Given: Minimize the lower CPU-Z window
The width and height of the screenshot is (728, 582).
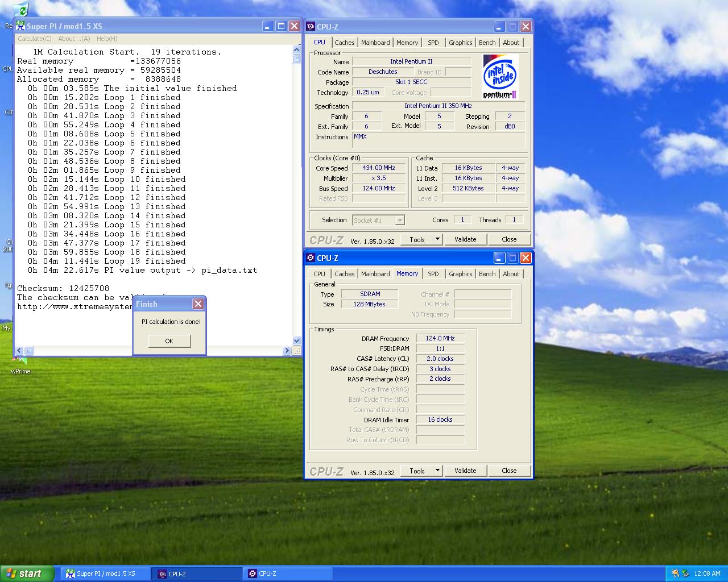Looking at the screenshot, I should [x=499, y=257].
